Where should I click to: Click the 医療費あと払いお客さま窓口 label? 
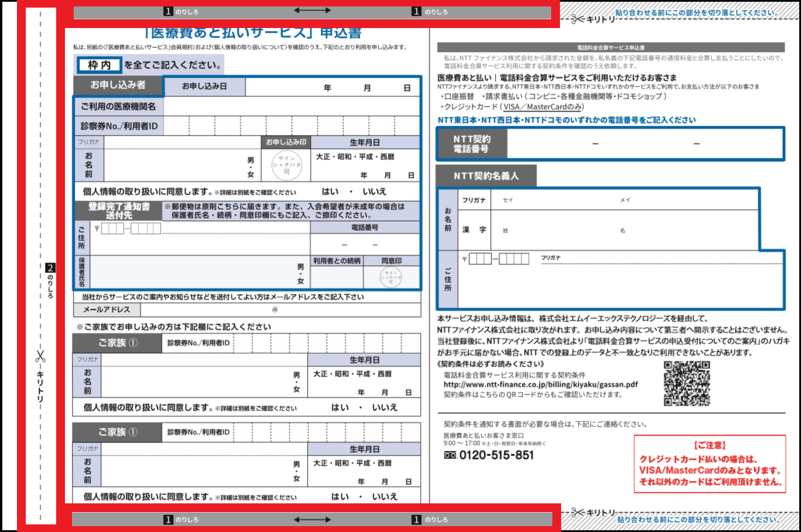coord(483,436)
